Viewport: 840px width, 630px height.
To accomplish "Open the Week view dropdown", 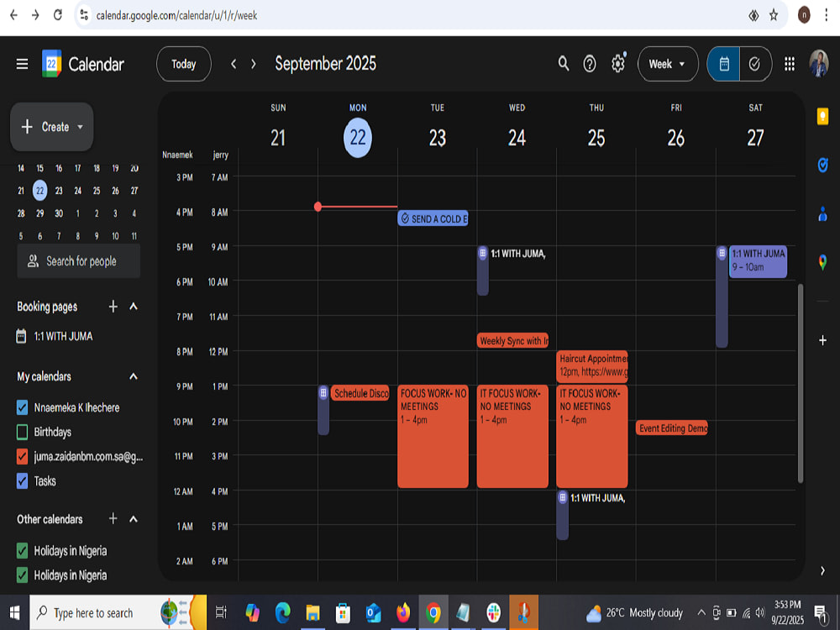I will tap(668, 65).
